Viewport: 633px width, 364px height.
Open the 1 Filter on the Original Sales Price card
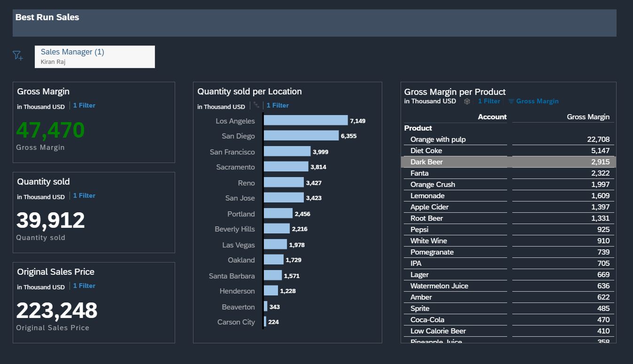[84, 286]
